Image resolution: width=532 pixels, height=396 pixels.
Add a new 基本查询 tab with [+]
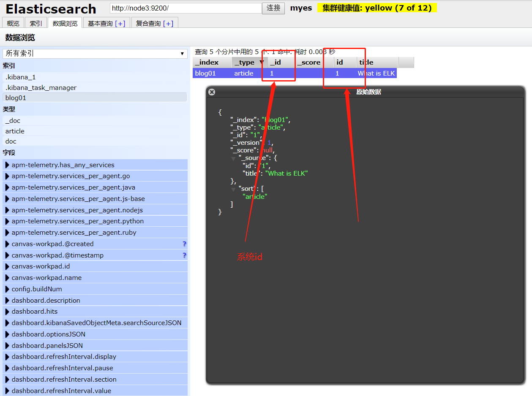[x=120, y=24]
